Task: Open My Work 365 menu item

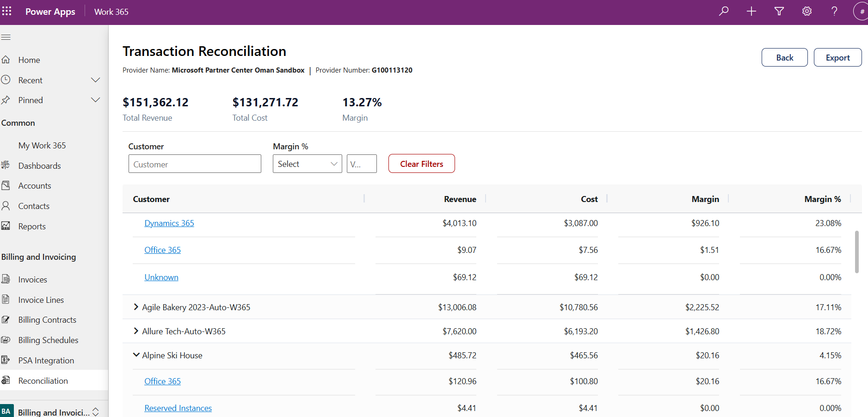Action: 42,145
